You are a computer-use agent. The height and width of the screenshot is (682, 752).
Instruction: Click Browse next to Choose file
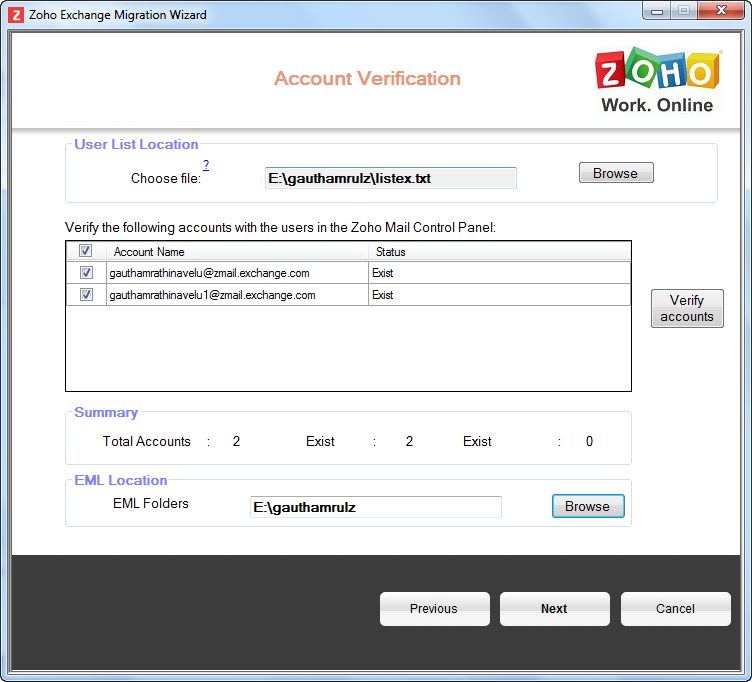click(616, 173)
